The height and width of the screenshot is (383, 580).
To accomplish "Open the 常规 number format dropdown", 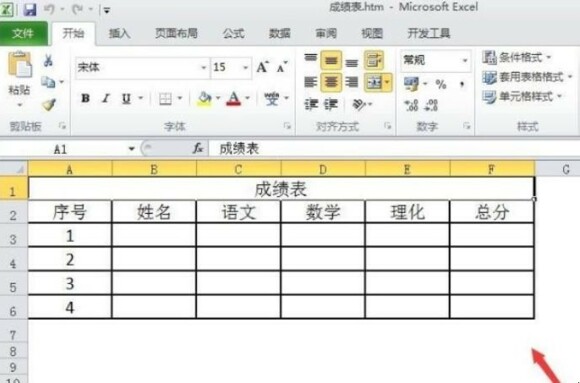I will [x=465, y=60].
